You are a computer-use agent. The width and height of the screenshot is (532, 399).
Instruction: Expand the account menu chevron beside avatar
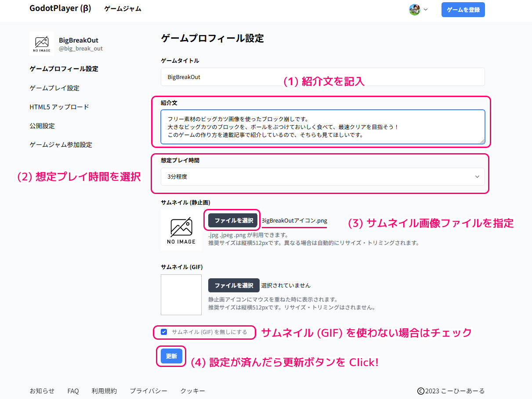tap(425, 10)
